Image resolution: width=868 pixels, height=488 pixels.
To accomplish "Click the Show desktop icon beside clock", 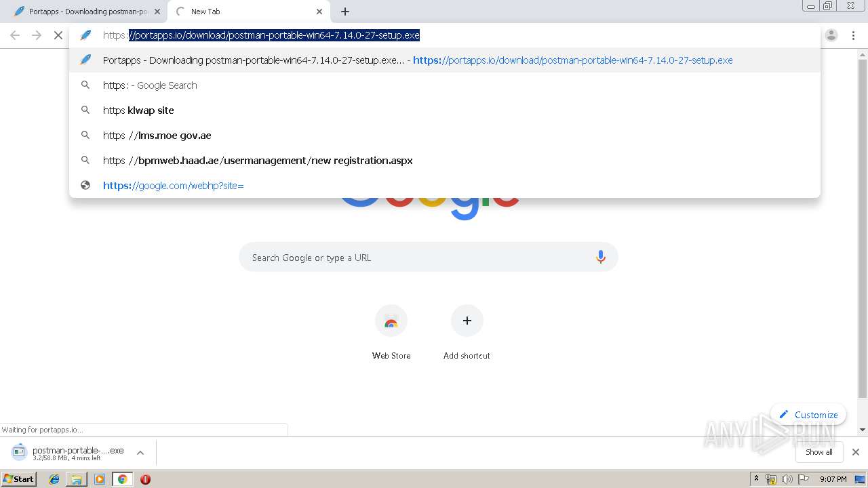I will 861,479.
